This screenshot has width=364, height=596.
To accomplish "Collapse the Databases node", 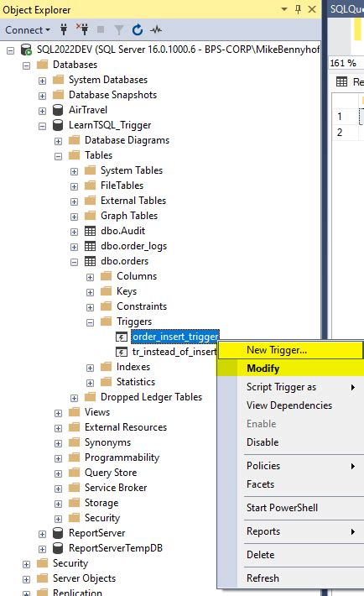I will [x=26, y=65].
